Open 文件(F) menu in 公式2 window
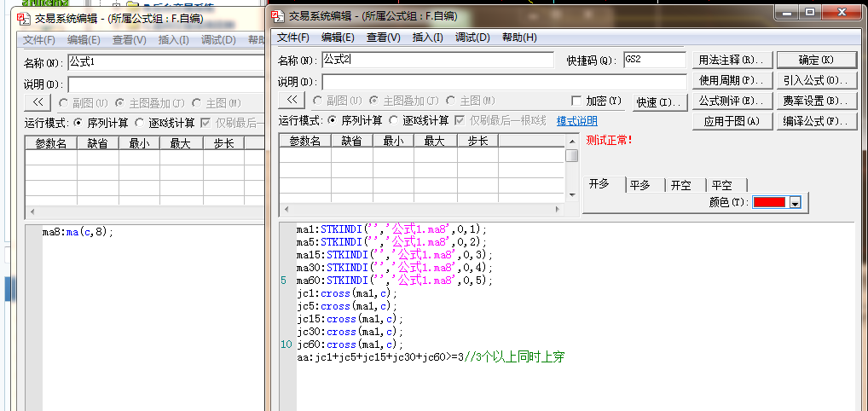 pyautogui.click(x=292, y=38)
